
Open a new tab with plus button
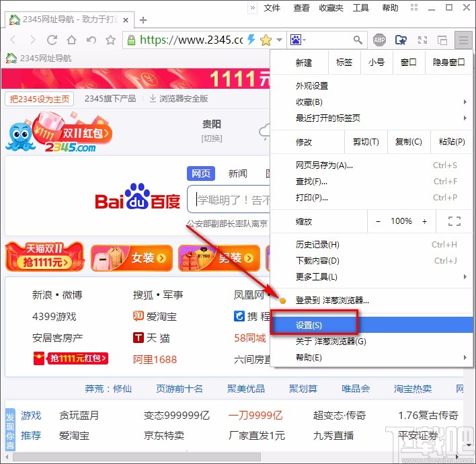(x=143, y=20)
